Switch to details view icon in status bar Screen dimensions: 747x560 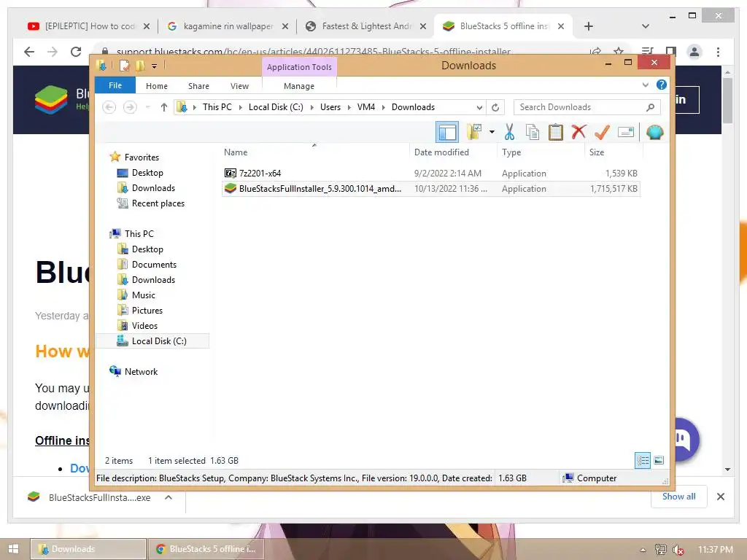pyautogui.click(x=642, y=461)
